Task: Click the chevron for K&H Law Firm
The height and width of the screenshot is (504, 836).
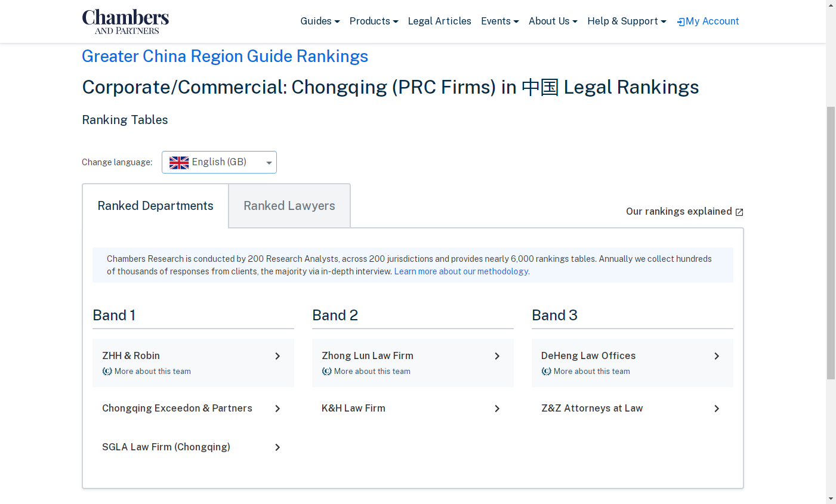Action: pyautogui.click(x=497, y=409)
